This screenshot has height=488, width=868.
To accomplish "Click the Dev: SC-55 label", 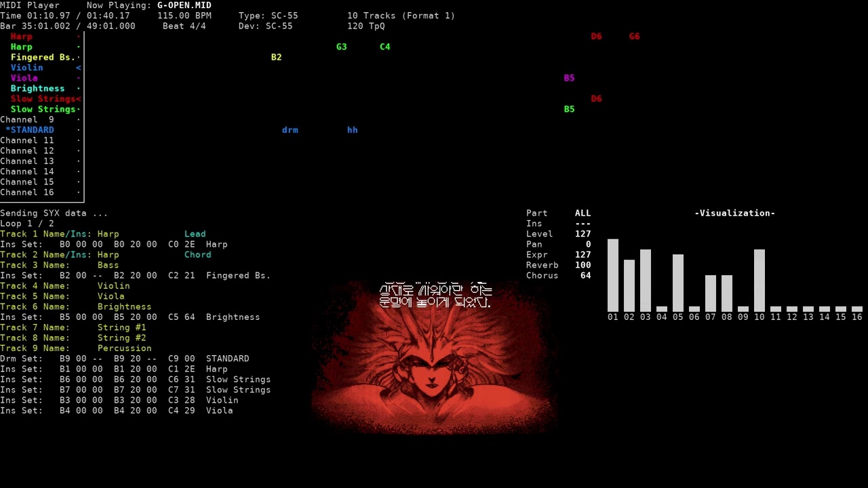I will click(266, 26).
